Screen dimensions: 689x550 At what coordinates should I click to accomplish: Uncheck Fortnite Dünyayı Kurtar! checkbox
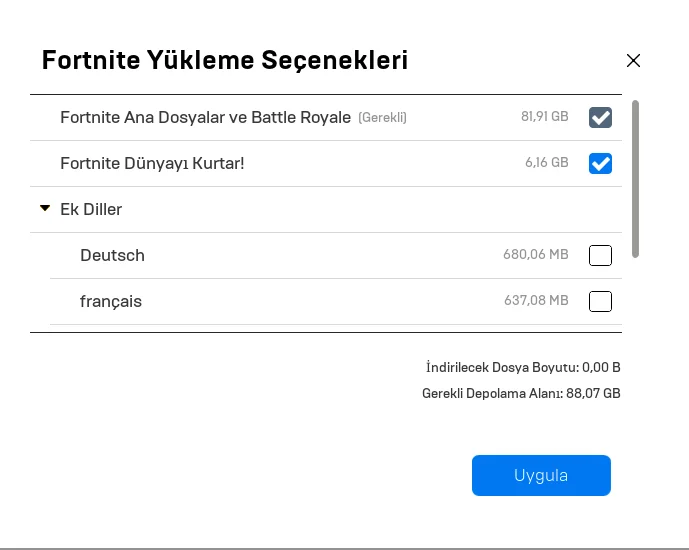600,163
